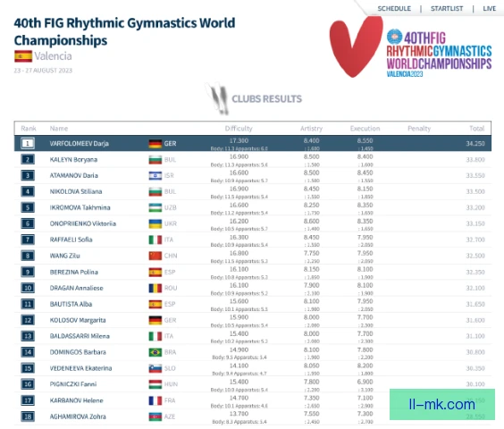Click Spain flag in BEREZINA Polina row

[x=155, y=272]
